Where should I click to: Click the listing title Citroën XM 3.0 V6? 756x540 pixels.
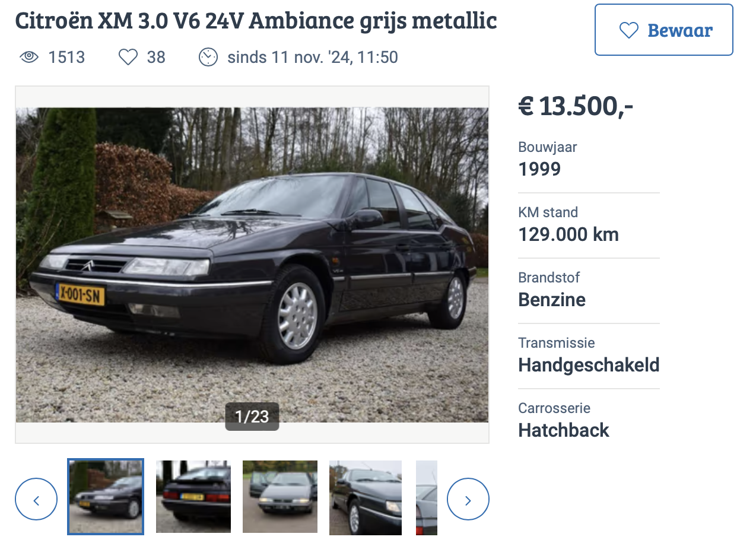pyautogui.click(x=256, y=21)
